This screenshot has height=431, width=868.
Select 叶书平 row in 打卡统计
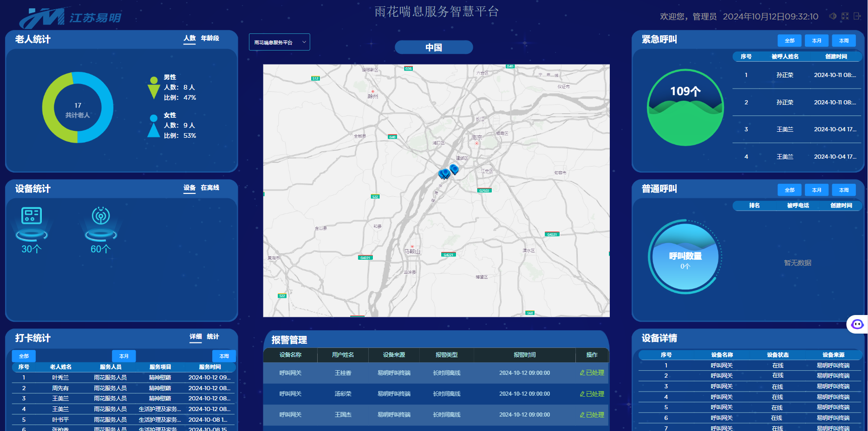point(124,419)
